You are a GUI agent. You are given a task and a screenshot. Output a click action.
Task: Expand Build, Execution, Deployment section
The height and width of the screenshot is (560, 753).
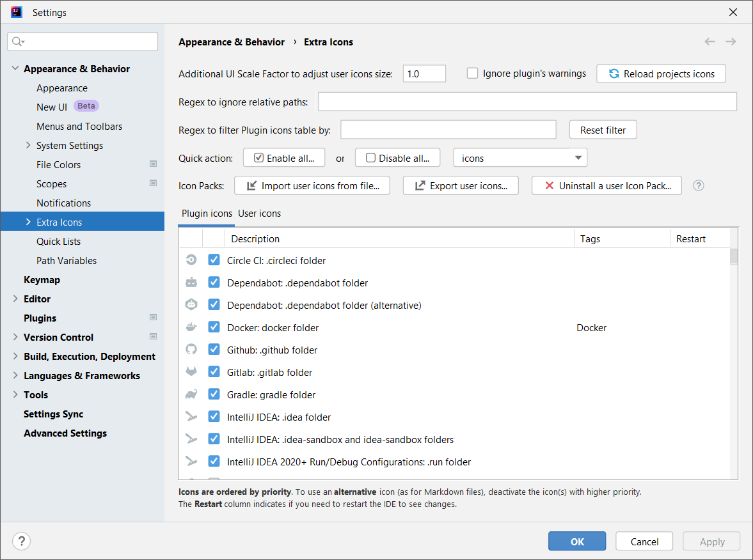point(15,356)
